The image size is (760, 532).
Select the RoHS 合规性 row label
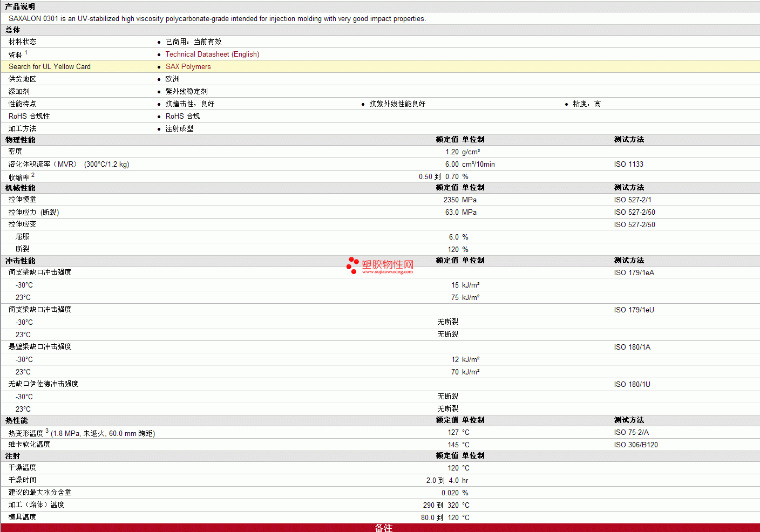coord(29,116)
